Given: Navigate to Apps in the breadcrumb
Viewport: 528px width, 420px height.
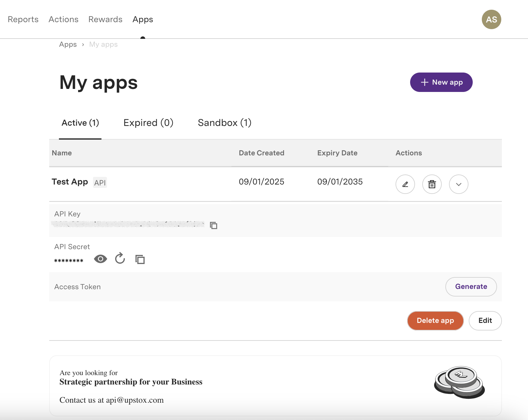Looking at the screenshot, I should (x=68, y=45).
